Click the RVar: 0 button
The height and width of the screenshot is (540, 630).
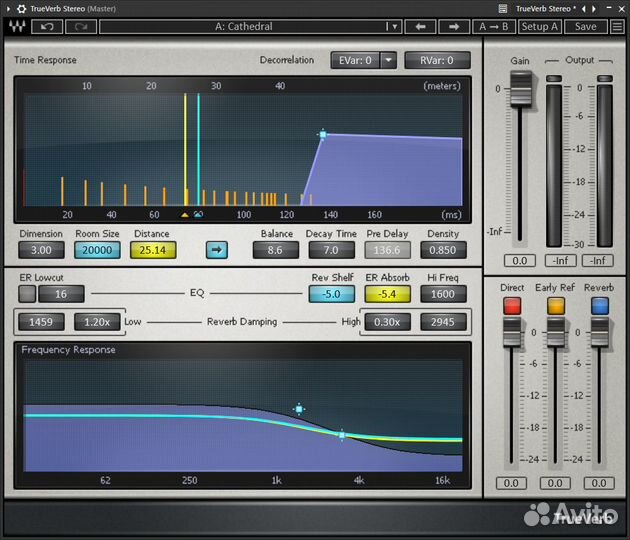[x=437, y=60]
